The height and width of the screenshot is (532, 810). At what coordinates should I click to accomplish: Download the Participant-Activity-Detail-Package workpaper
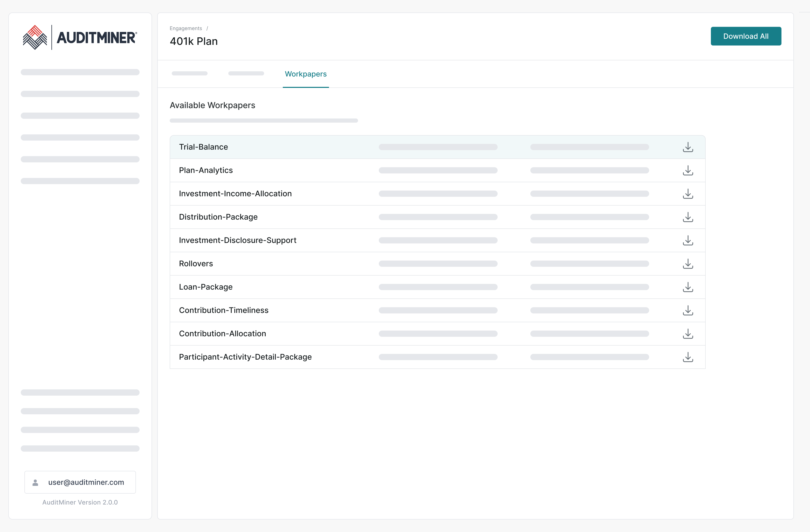[x=688, y=357]
